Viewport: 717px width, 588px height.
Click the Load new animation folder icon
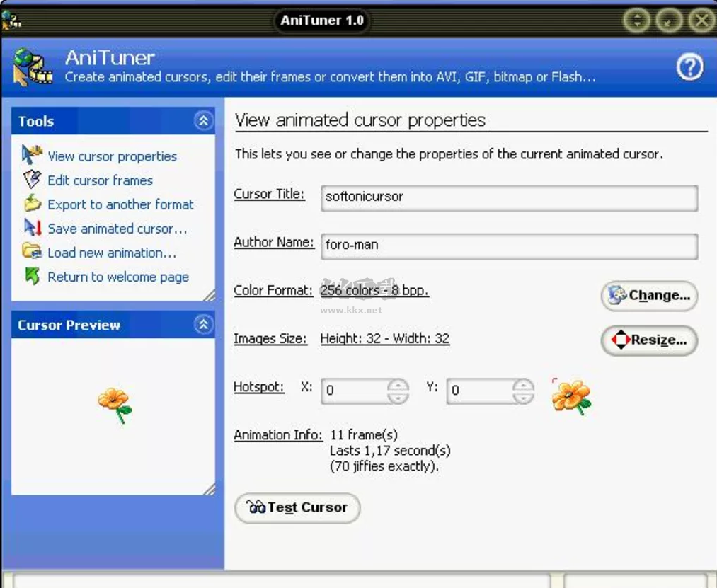[x=32, y=251]
